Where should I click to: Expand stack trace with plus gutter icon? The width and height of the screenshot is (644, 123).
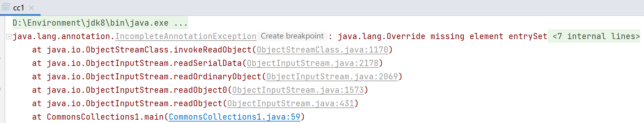point(9,37)
